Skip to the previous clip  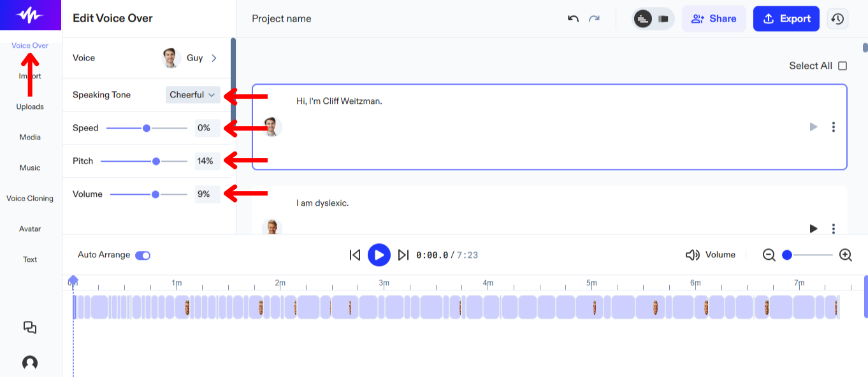355,255
